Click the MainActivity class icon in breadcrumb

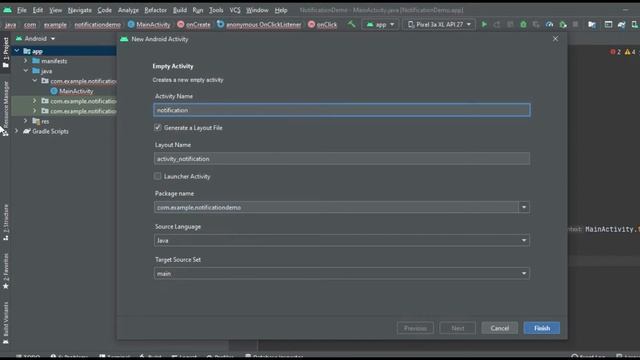coord(131,24)
